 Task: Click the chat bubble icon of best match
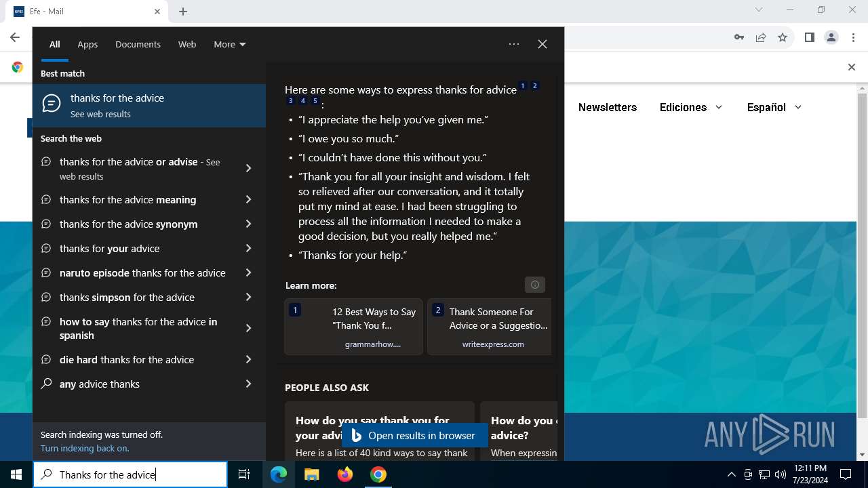[52, 103]
